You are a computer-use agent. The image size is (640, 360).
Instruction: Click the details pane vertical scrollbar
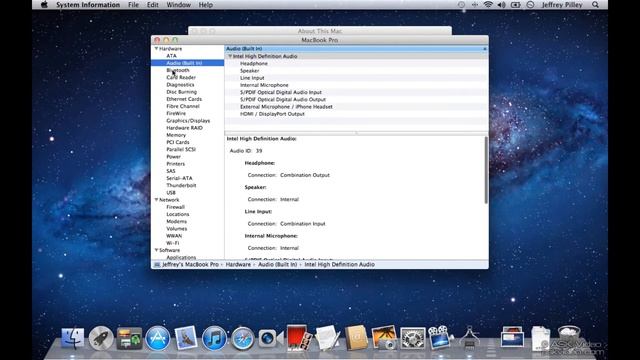[x=486, y=170]
